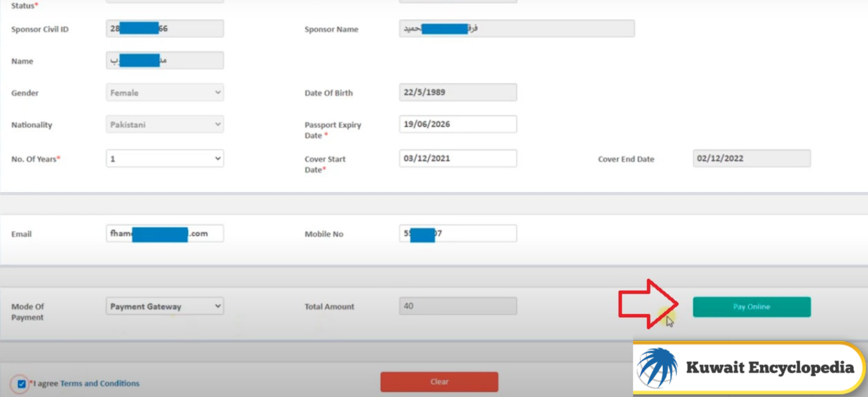Expand the No. Of Years dropdown
The height and width of the screenshot is (397, 868).
tap(164, 158)
